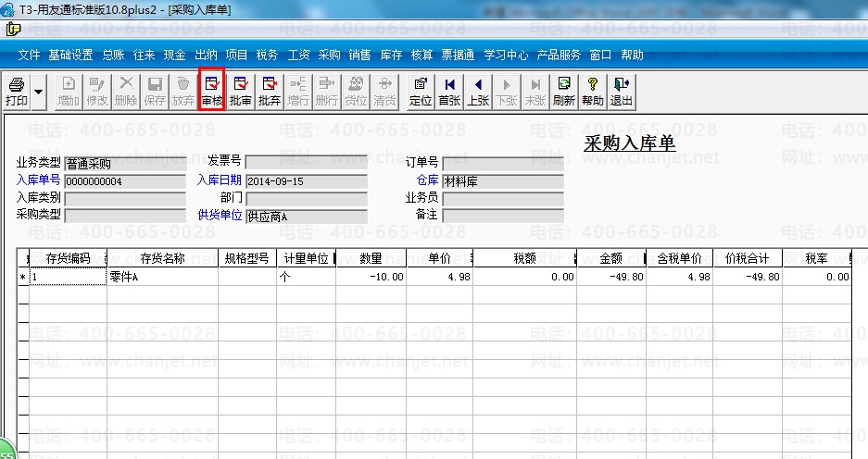This screenshot has height=459, width=868.
Task: Click the application logo icon below title bar
Action: (x=13, y=29)
